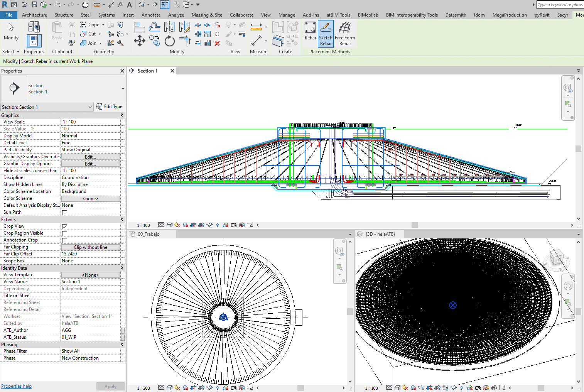Toggle the Crop View checkbox
Image resolution: width=584 pixels, height=392 pixels.
pyautogui.click(x=65, y=226)
